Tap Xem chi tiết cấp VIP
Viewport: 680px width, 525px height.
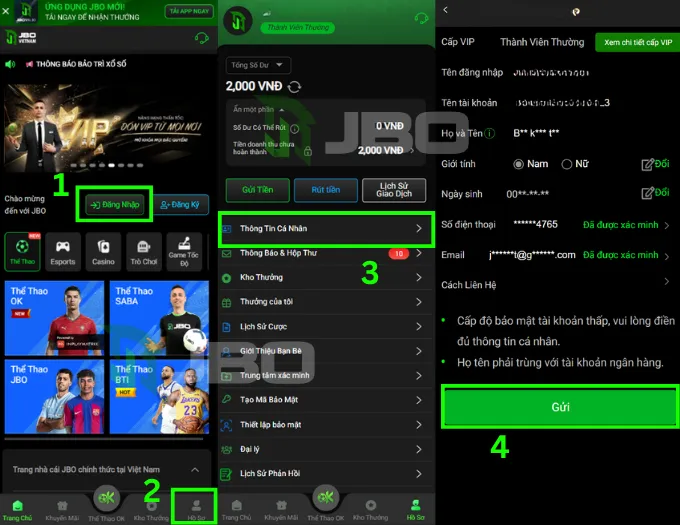point(638,42)
